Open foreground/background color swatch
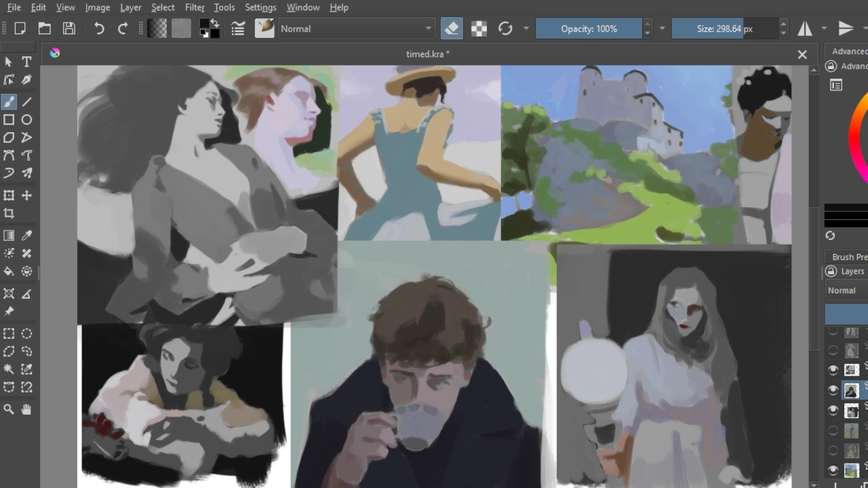This screenshot has width=868, height=488. click(x=210, y=28)
